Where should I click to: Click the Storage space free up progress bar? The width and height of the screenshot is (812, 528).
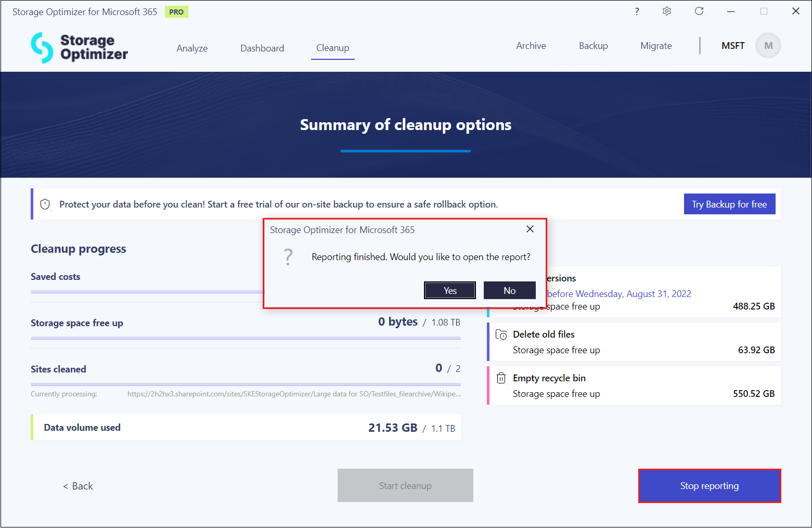point(246,338)
